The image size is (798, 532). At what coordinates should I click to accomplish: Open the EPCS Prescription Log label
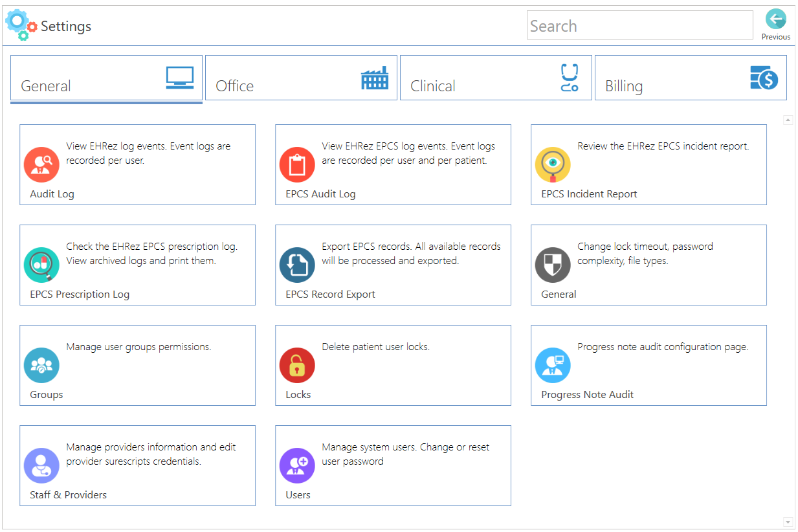click(x=80, y=294)
